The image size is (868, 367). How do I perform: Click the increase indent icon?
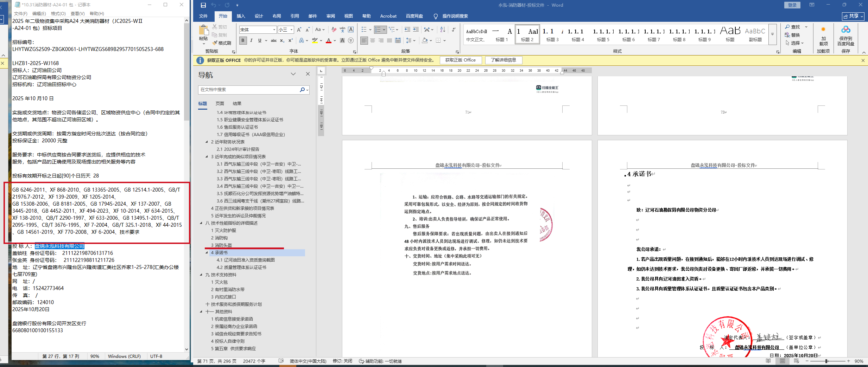tap(416, 30)
